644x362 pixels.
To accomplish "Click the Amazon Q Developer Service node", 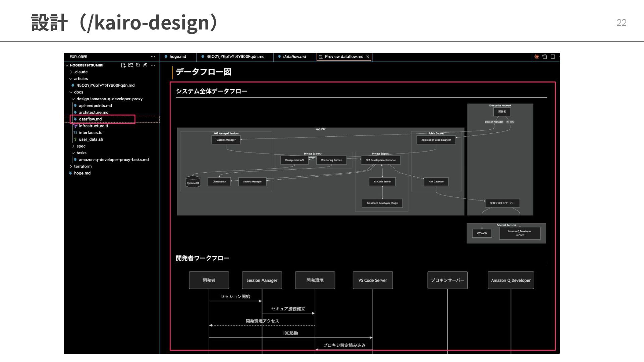I will pos(520,233).
